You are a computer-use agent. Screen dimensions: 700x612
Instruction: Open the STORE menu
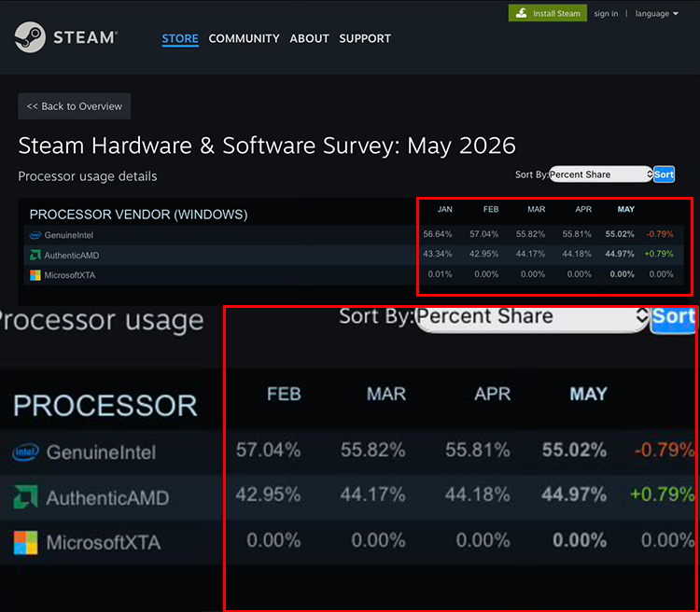pyautogui.click(x=180, y=39)
